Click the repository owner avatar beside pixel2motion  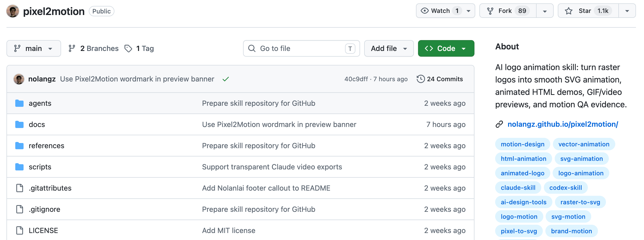13,11
